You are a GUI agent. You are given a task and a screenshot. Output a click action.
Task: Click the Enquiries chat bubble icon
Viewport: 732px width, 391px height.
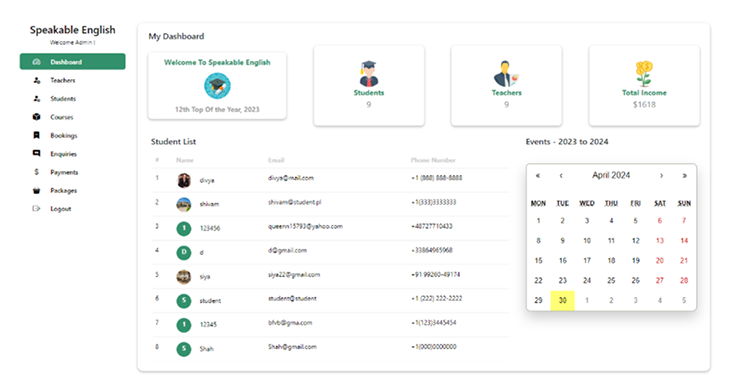click(36, 154)
